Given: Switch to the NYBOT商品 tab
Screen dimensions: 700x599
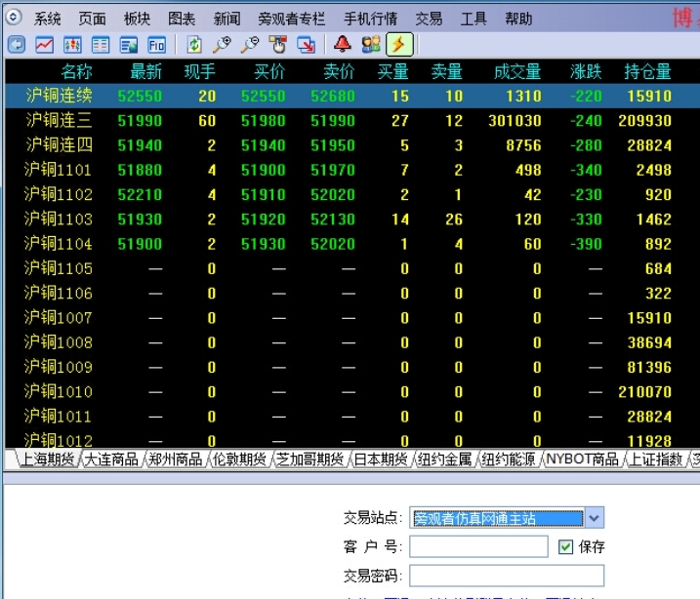Looking at the screenshot, I should point(582,459).
